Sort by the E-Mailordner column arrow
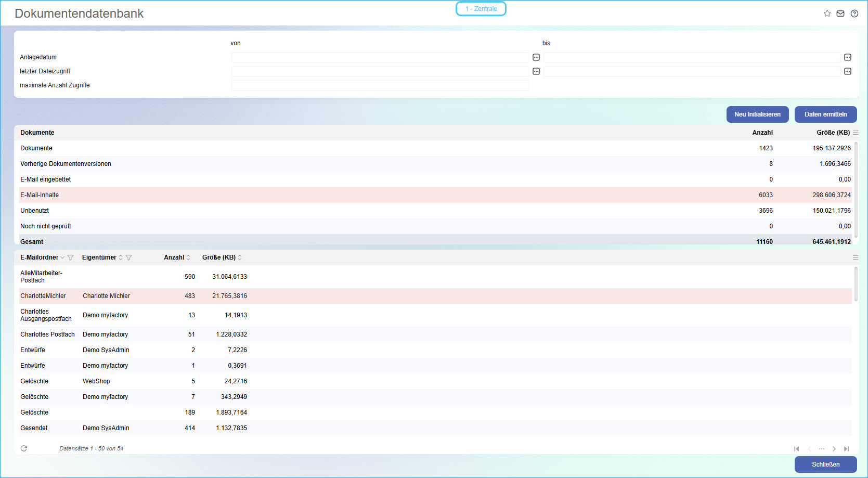This screenshot has width=868, height=478. (62, 257)
